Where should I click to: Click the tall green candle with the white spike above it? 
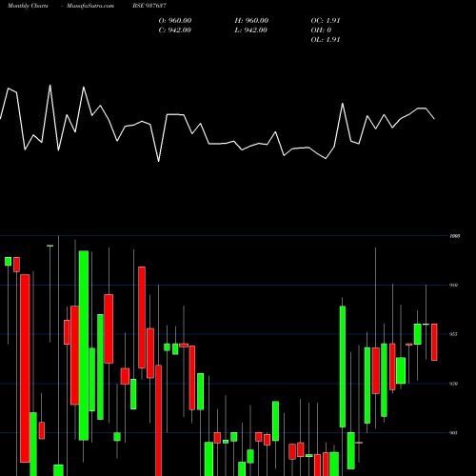coord(343,367)
